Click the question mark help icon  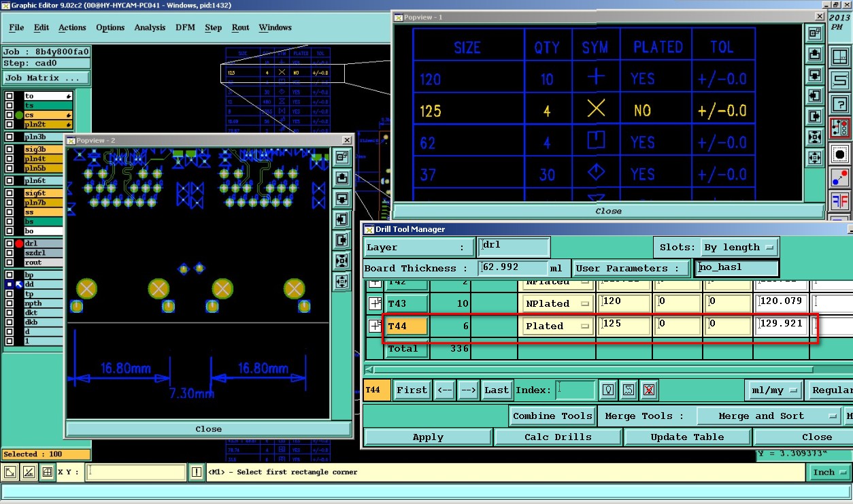point(839,104)
